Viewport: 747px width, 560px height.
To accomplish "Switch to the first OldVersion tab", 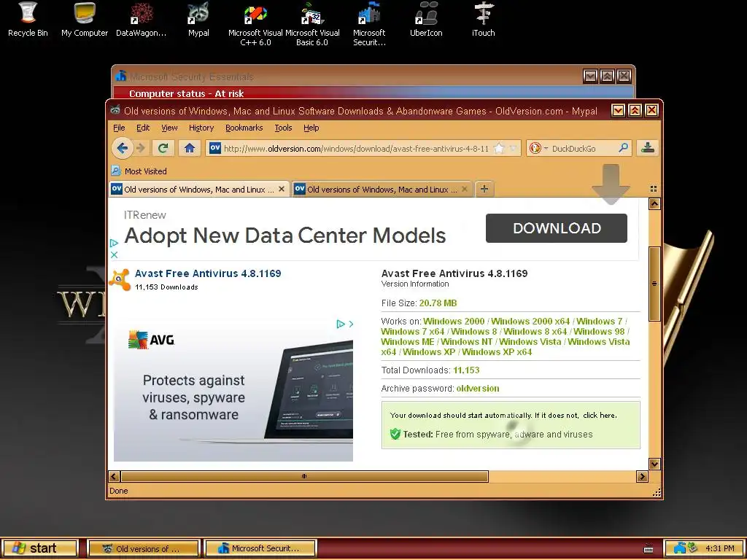I will point(198,189).
